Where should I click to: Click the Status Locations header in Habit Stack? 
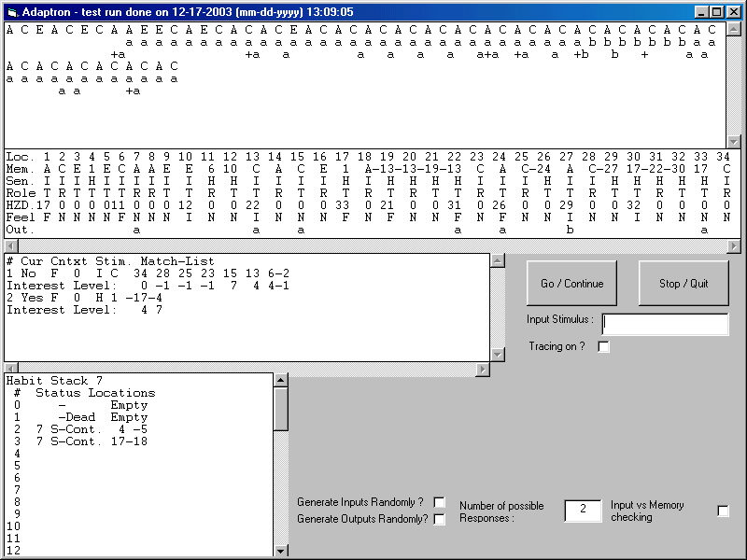tap(95, 393)
